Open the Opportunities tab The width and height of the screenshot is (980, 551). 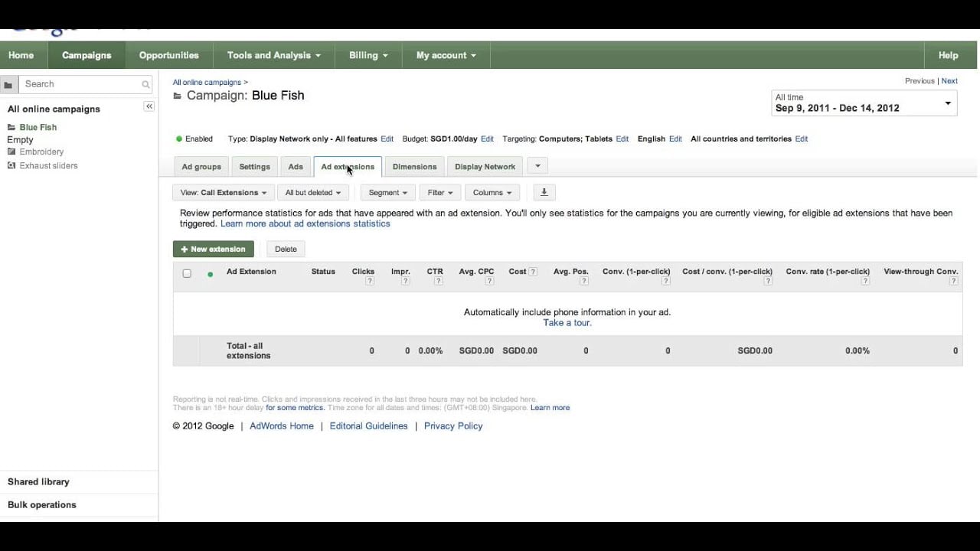pyautogui.click(x=169, y=55)
